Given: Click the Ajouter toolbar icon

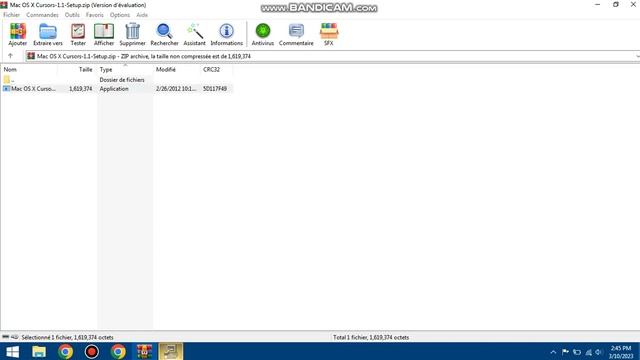Looking at the screenshot, I should tap(18, 34).
